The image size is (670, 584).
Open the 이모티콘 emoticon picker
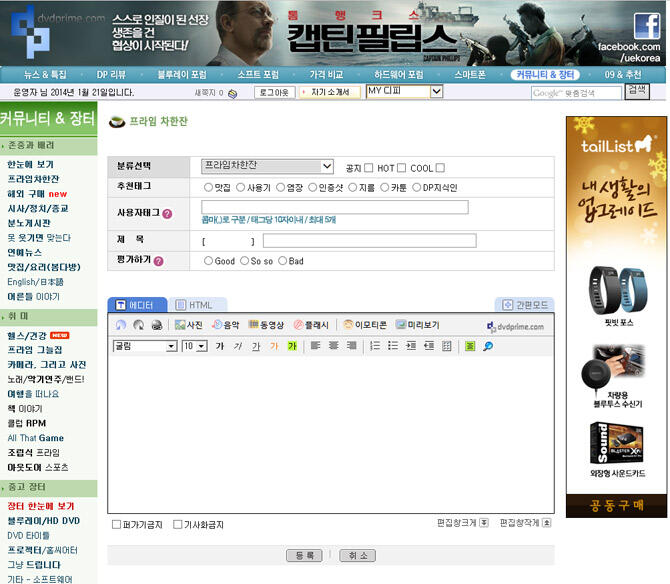pyautogui.click(x=365, y=325)
